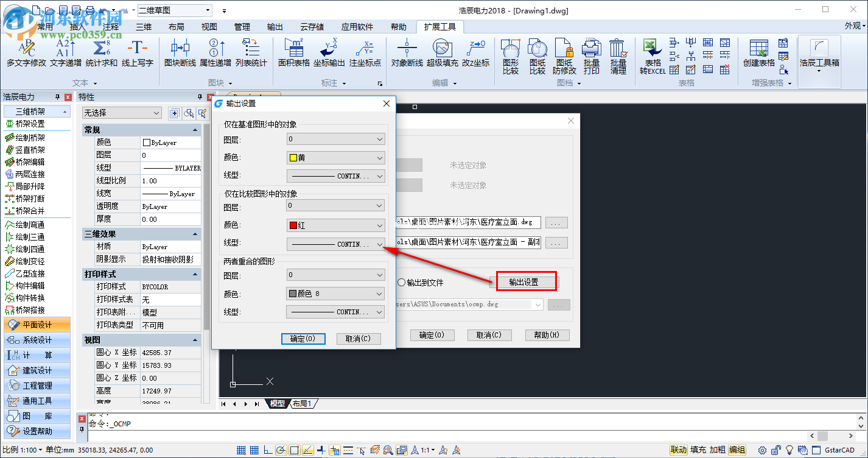Open the 超级填充 tool
This screenshot has height=458, width=868.
pos(443,53)
